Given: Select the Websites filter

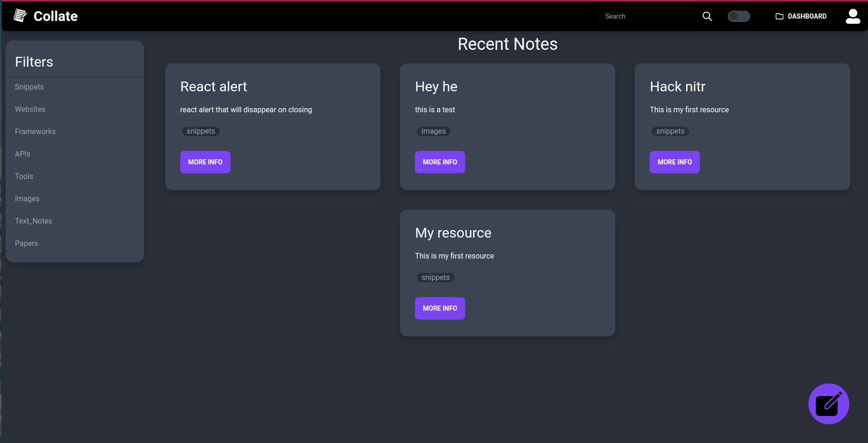Looking at the screenshot, I should (x=30, y=109).
